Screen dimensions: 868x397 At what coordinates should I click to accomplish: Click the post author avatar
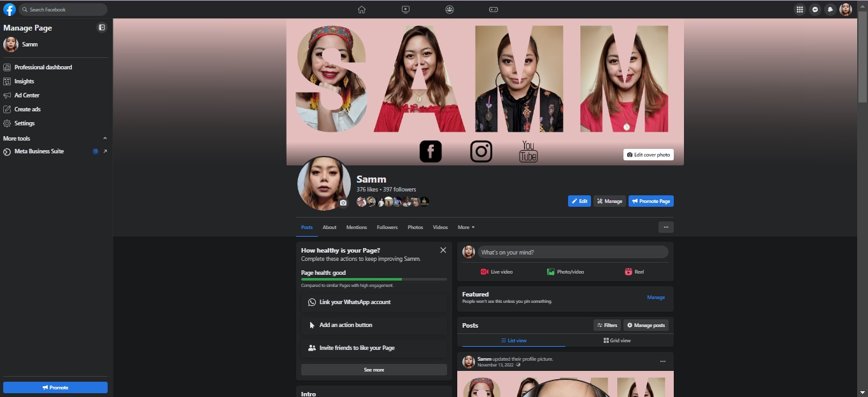pos(469,362)
